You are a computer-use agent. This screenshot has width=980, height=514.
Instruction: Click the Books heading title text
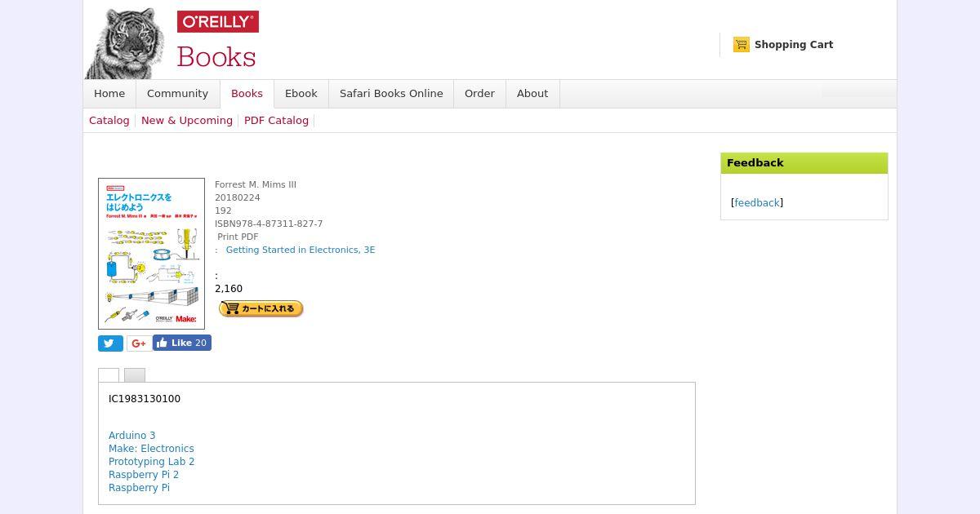(216, 57)
